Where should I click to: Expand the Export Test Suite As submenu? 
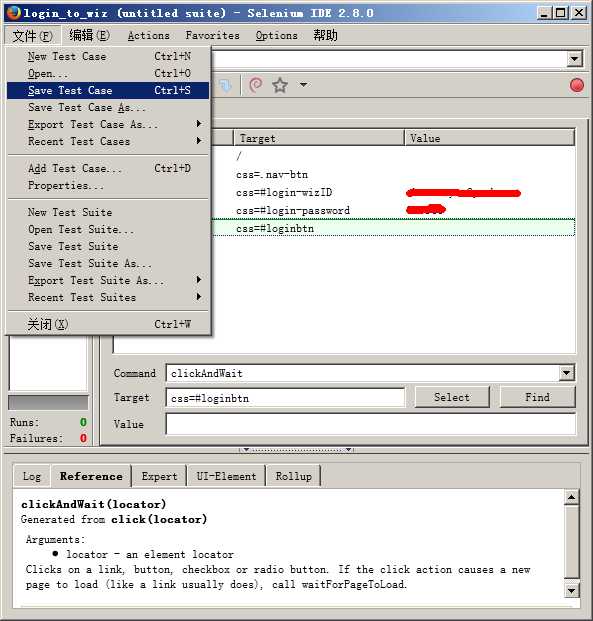[x=199, y=280]
